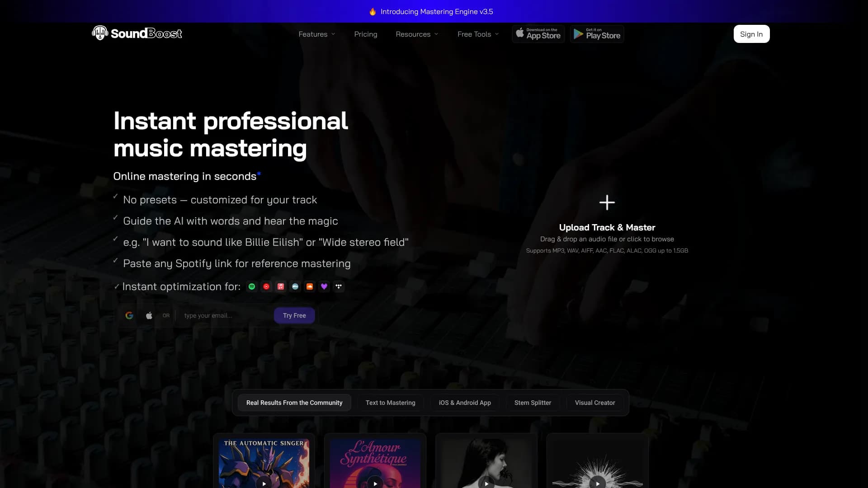Click the Sign In button
This screenshot has height=488, width=868.
click(751, 34)
